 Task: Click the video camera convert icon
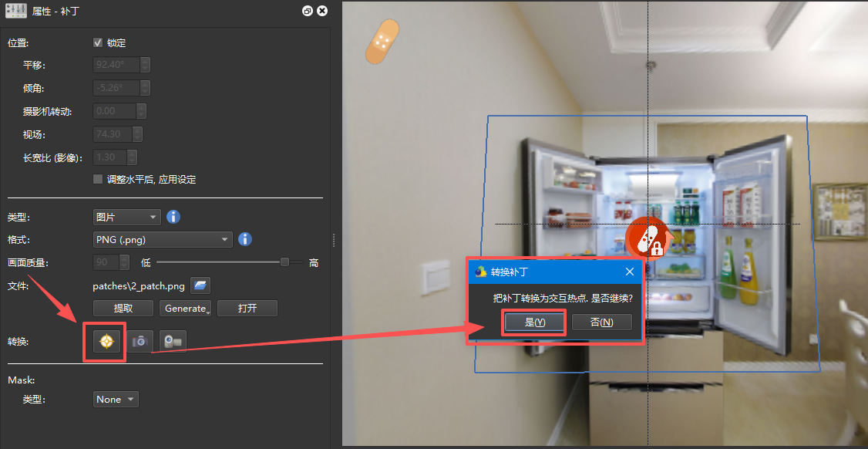173,341
